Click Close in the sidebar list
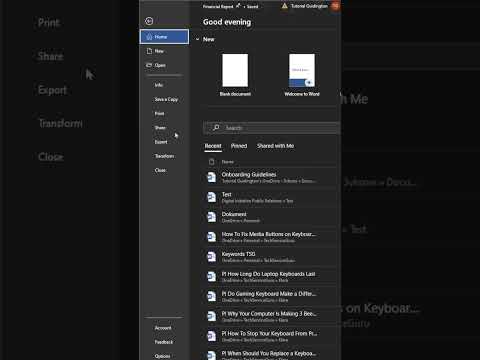The image size is (480, 360). click(x=160, y=170)
